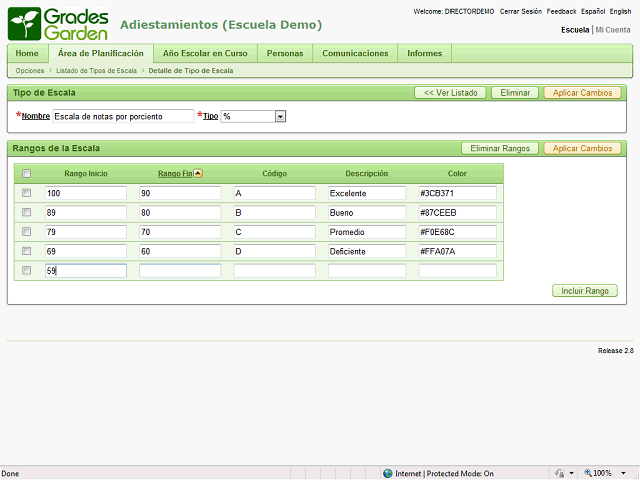Click the Internet zone globe icon
Screen dimensions: 640x480
point(388,473)
